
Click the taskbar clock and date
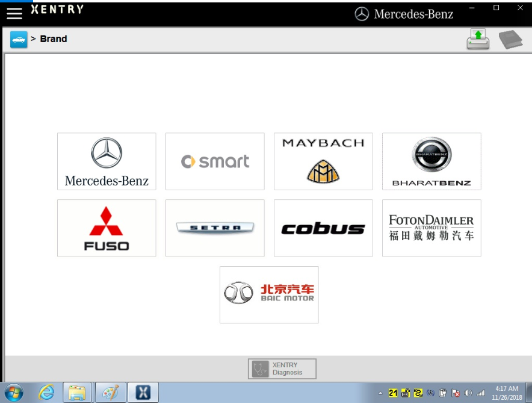point(507,393)
